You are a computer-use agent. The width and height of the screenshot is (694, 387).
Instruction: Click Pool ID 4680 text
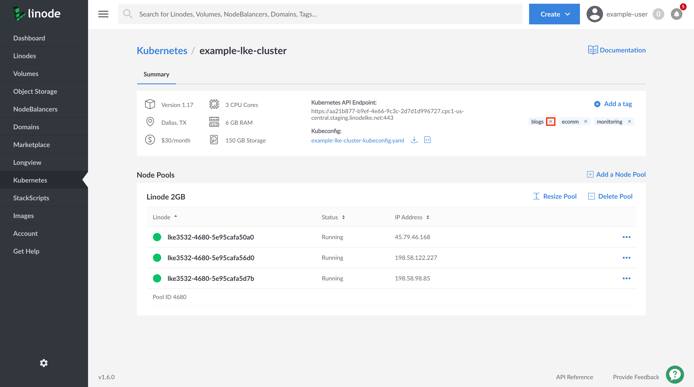(x=170, y=297)
